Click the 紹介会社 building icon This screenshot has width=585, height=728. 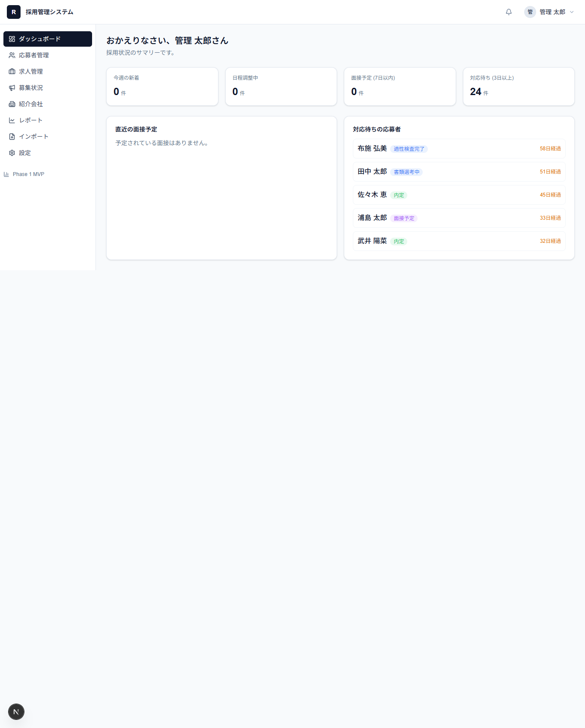click(12, 104)
